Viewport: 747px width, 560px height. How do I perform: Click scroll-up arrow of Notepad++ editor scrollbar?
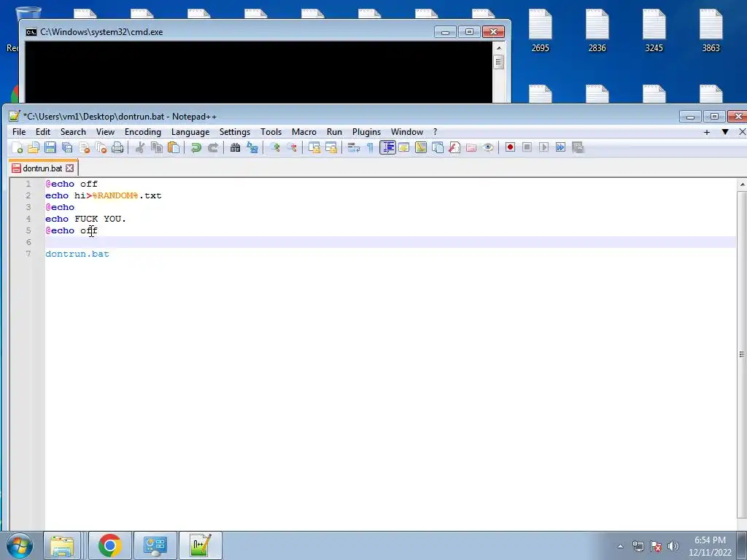pyautogui.click(x=742, y=184)
